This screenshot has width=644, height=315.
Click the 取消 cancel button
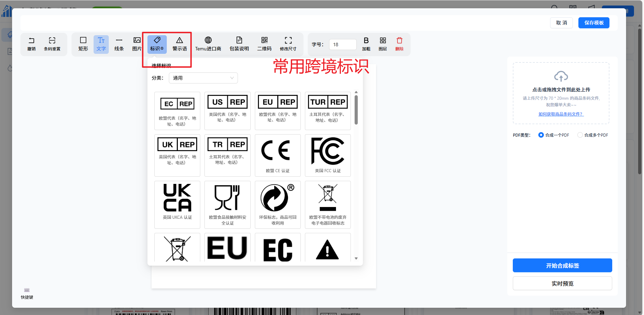[561, 23]
